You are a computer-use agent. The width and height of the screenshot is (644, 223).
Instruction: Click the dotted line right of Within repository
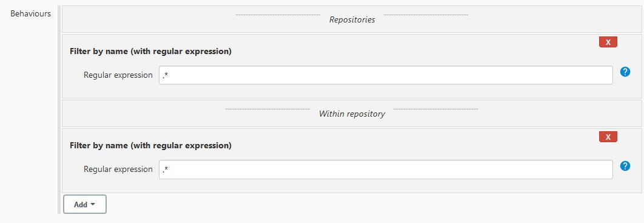pos(435,109)
